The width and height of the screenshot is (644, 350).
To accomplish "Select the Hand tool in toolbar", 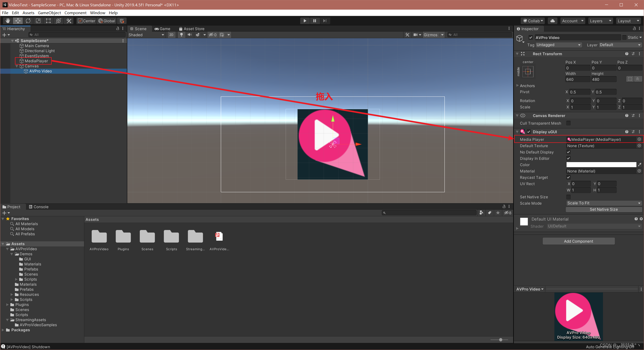I will click(x=8, y=21).
